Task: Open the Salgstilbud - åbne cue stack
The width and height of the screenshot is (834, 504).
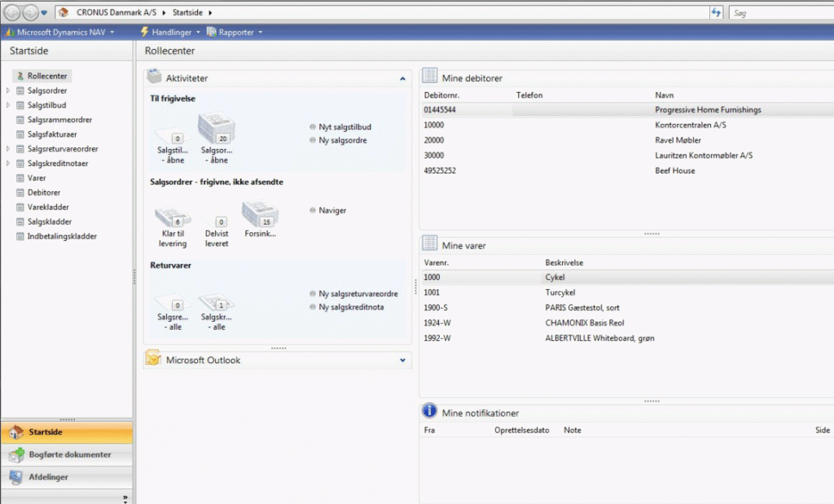Action: click(173, 145)
